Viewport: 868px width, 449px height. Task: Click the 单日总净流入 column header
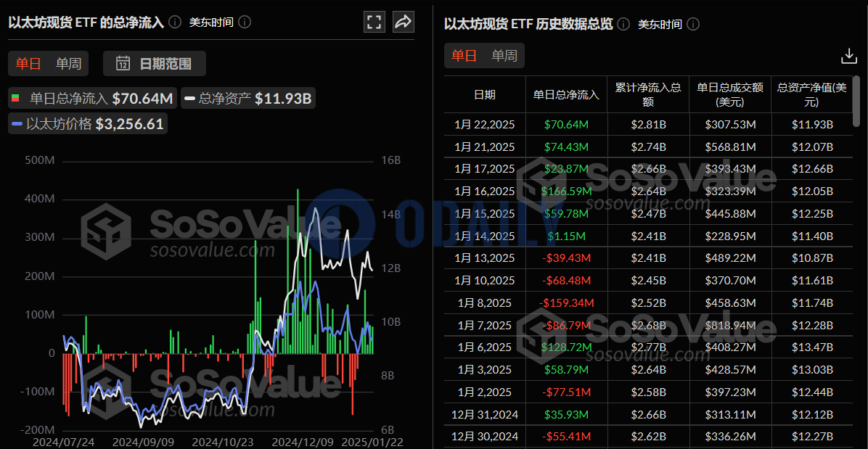point(566,94)
